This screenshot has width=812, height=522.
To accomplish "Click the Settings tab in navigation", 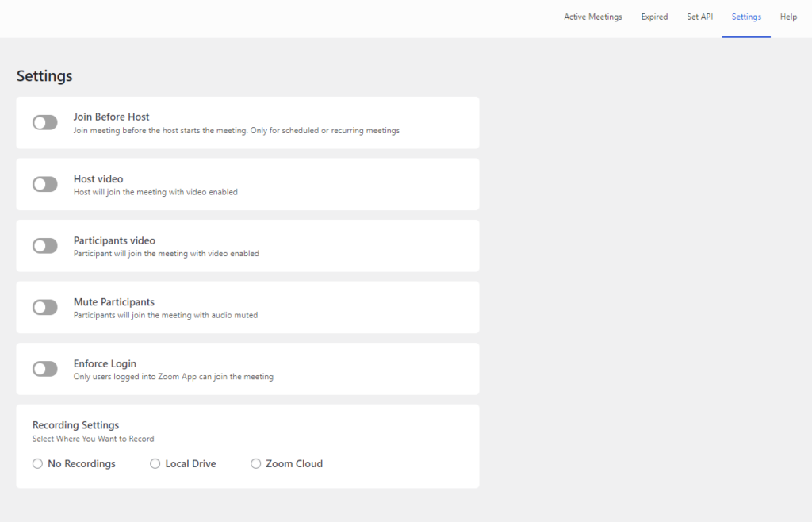I will 746,17.
